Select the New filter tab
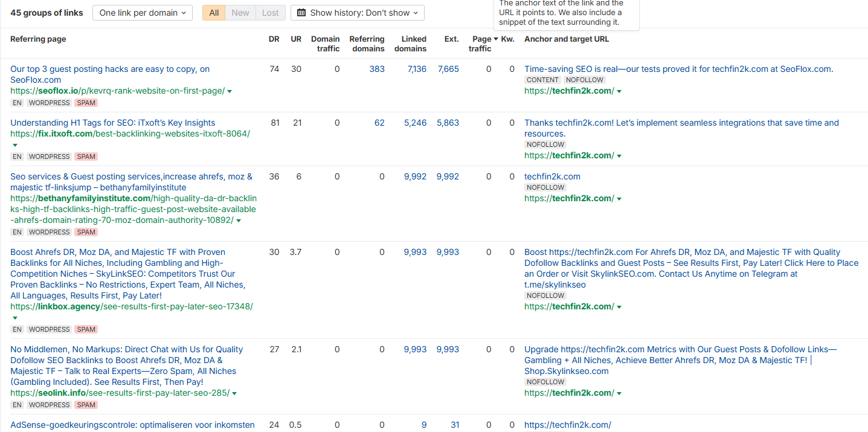The image size is (868, 432). [x=240, y=13]
